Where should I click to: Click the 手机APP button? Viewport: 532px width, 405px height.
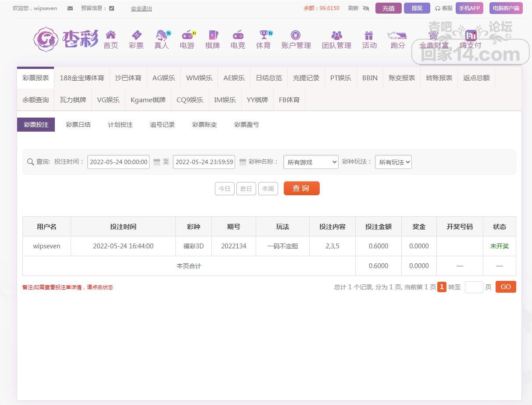pyautogui.click(x=469, y=8)
